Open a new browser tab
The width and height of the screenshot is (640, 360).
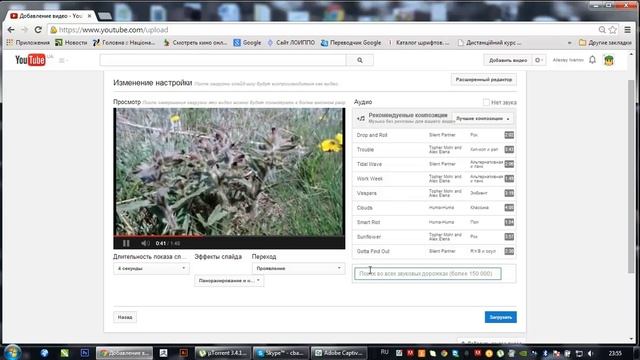click(105, 16)
